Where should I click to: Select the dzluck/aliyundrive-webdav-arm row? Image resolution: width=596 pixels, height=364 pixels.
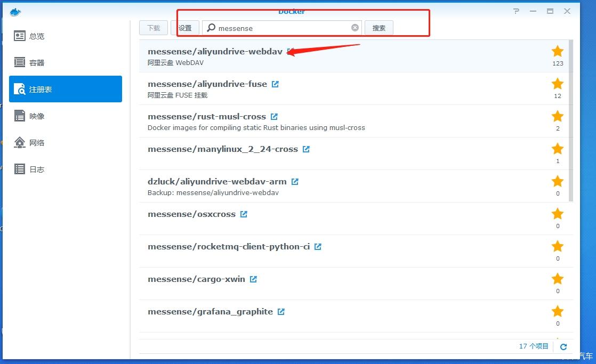[354, 186]
